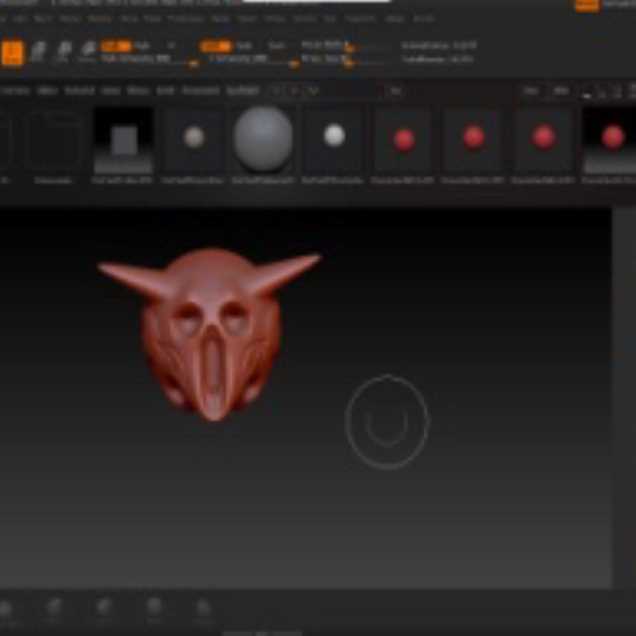Enable the Zcut mode button
This screenshot has width=636, height=636.
click(277, 46)
